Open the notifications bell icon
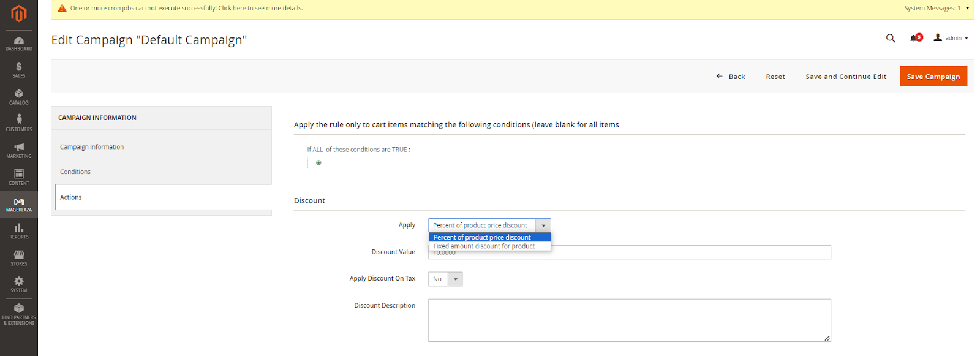The width and height of the screenshot is (980, 356). (x=914, y=38)
